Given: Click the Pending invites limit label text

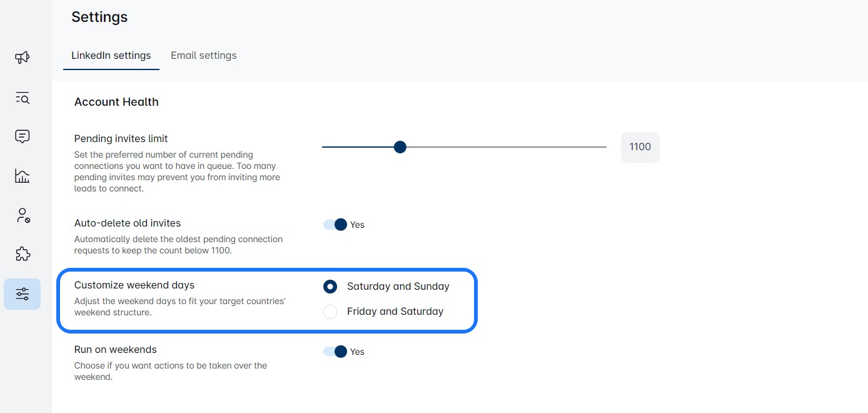Looking at the screenshot, I should click(x=121, y=138).
